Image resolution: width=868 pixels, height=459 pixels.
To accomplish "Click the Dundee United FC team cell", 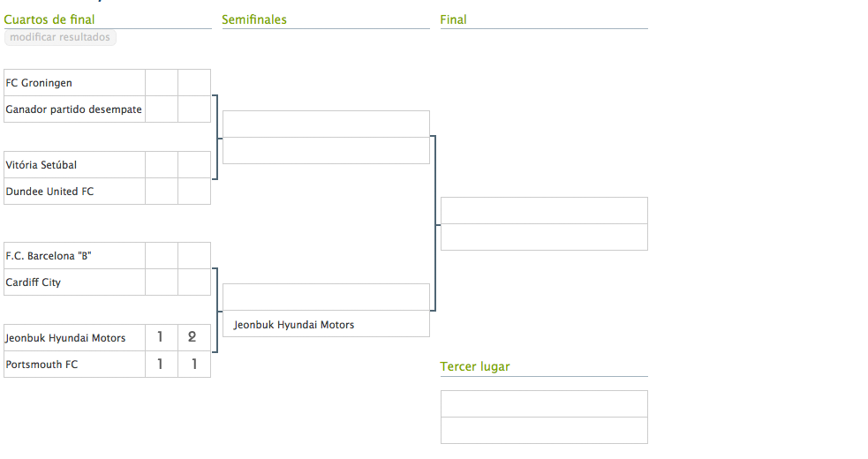I will pos(74,191).
